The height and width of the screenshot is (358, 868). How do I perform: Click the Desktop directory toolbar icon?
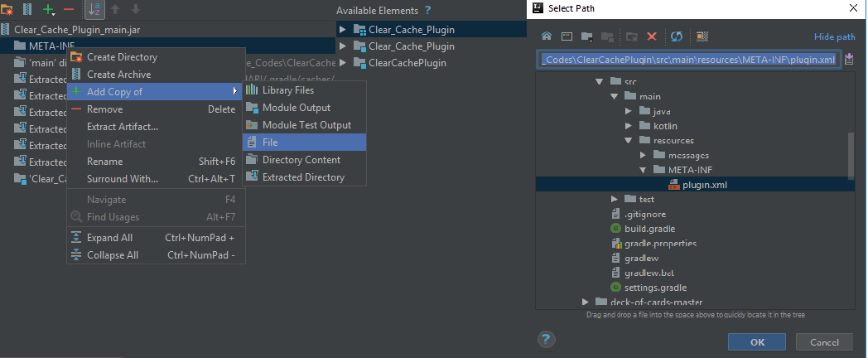[x=567, y=36]
